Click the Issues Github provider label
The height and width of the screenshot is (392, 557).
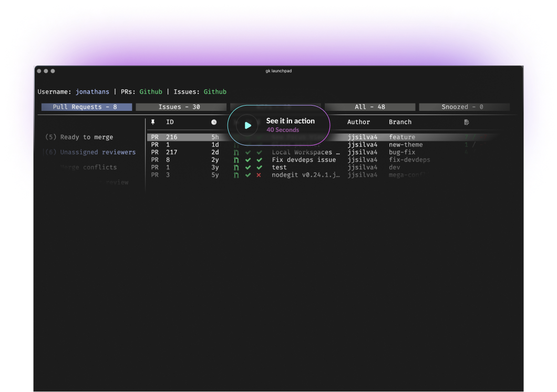tap(215, 91)
